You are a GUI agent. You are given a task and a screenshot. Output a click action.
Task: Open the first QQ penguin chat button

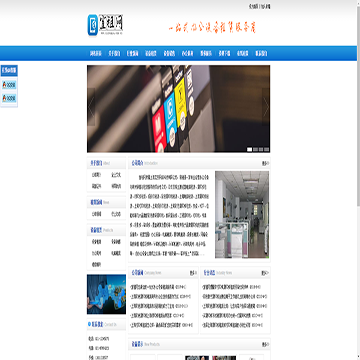point(9,85)
